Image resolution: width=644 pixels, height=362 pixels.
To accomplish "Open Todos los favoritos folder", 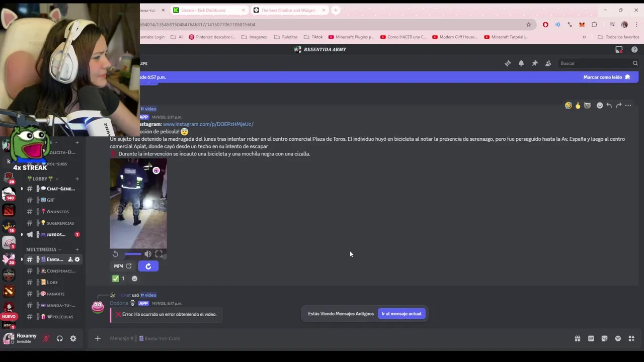I will coord(618,37).
